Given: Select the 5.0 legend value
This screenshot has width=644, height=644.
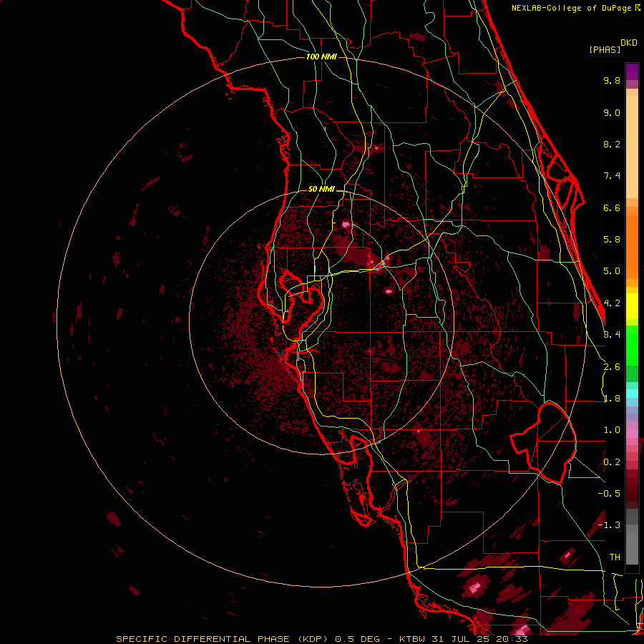Looking at the screenshot, I should [x=612, y=271].
